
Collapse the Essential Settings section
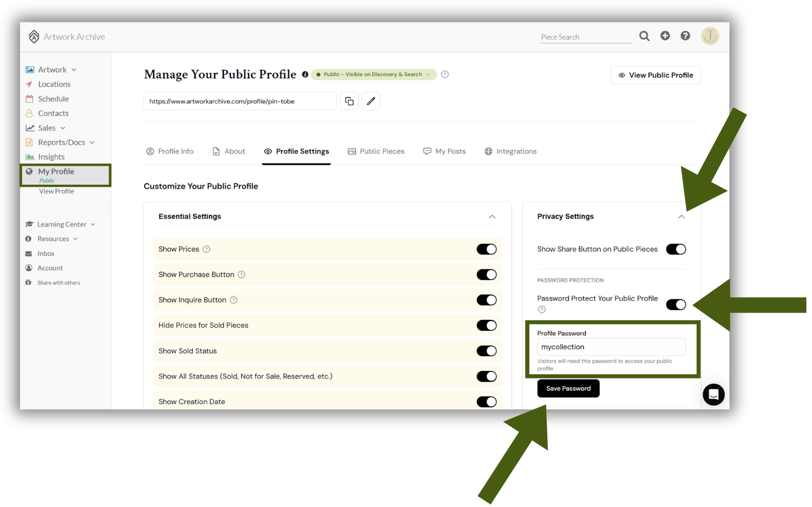coord(492,217)
